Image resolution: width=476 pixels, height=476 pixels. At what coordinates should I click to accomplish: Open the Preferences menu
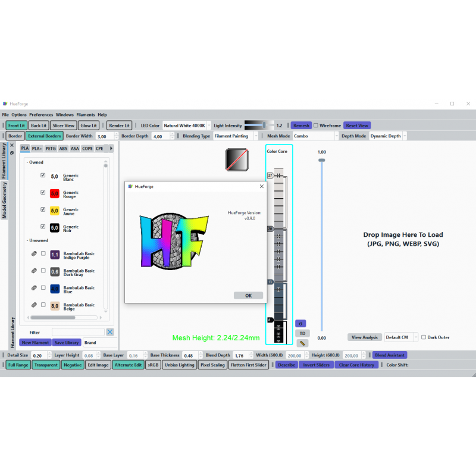[41, 115]
